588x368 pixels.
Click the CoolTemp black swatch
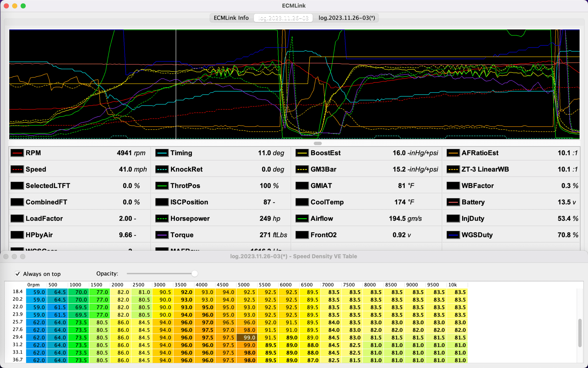click(302, 202)
